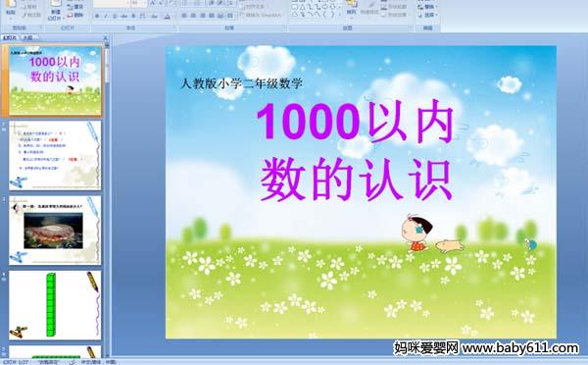Viewport: 588px width, 365px height.
Task: Toggle Center paragraph alignment
Action: coord(193,16)
